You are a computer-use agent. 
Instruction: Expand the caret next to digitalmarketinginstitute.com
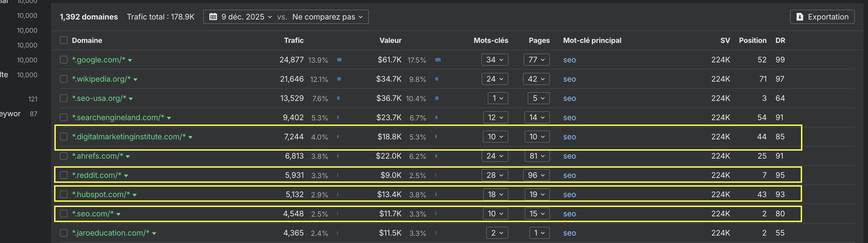pos(190,137)
